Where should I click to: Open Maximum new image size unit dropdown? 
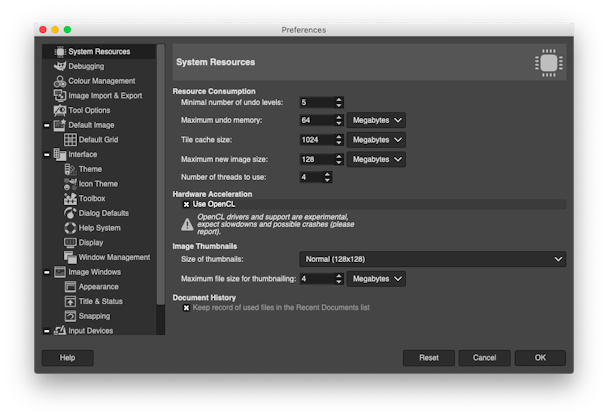tap(376, 159)
